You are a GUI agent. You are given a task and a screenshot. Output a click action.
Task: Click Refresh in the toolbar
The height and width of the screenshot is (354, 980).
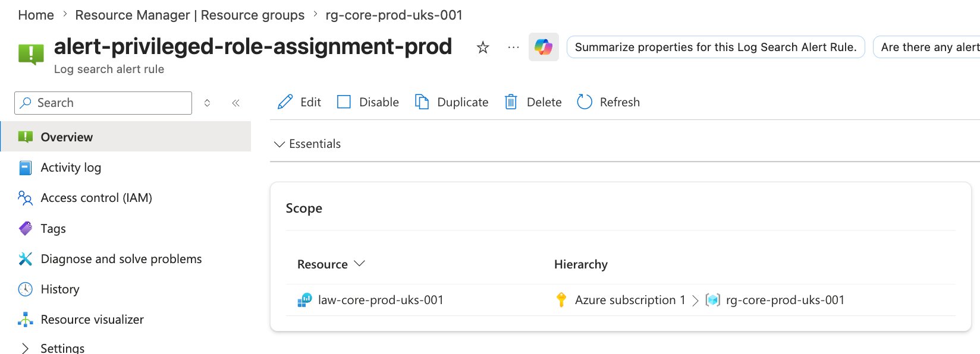click(608, 102)
